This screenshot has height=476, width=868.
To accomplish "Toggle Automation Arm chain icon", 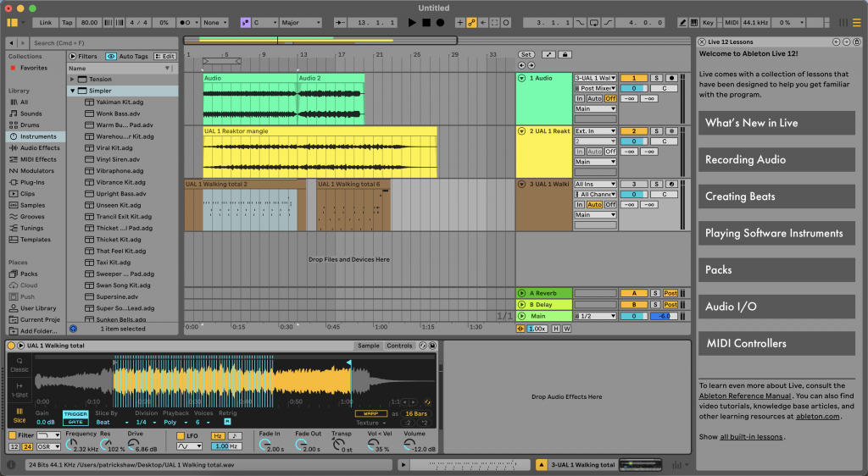I will [471, 23].
